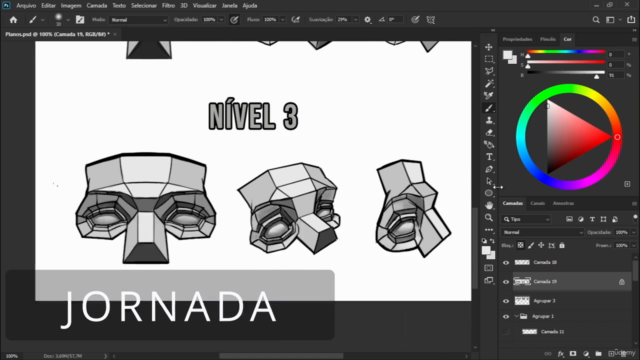The width and height of the screenshot is (640, 360).
Task: Open the Edit Toolbar three-dots icon
Action: [489, 230]
